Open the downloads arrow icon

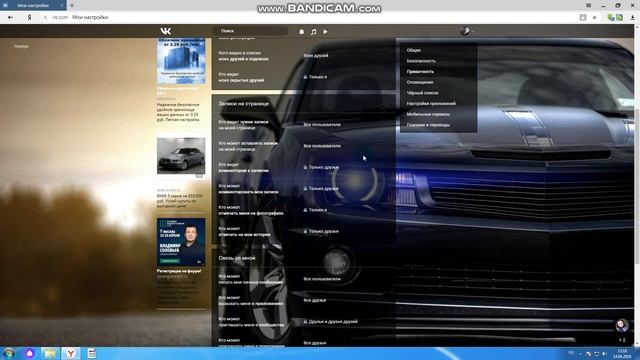[633, 17]
